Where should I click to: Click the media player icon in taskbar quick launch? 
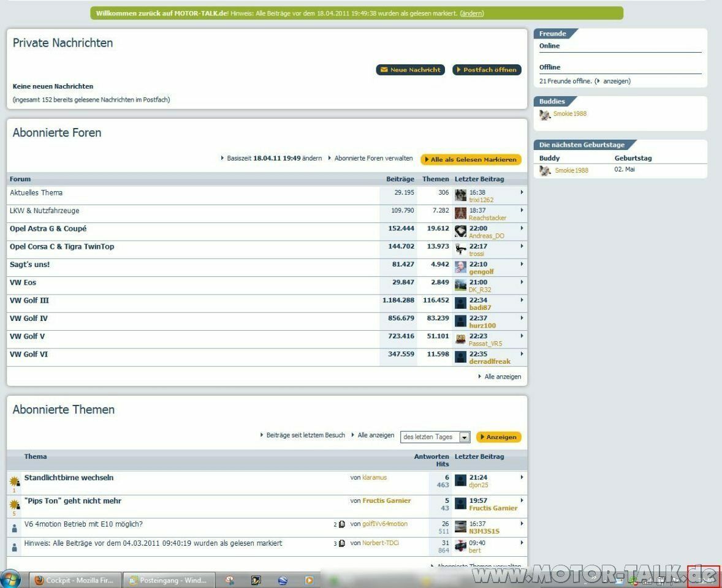pyautogui.click(x=310, y=580)
